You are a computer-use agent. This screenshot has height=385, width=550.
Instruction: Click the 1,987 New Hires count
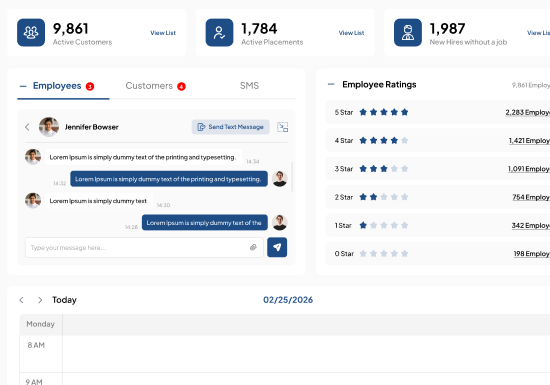(448, 28)
